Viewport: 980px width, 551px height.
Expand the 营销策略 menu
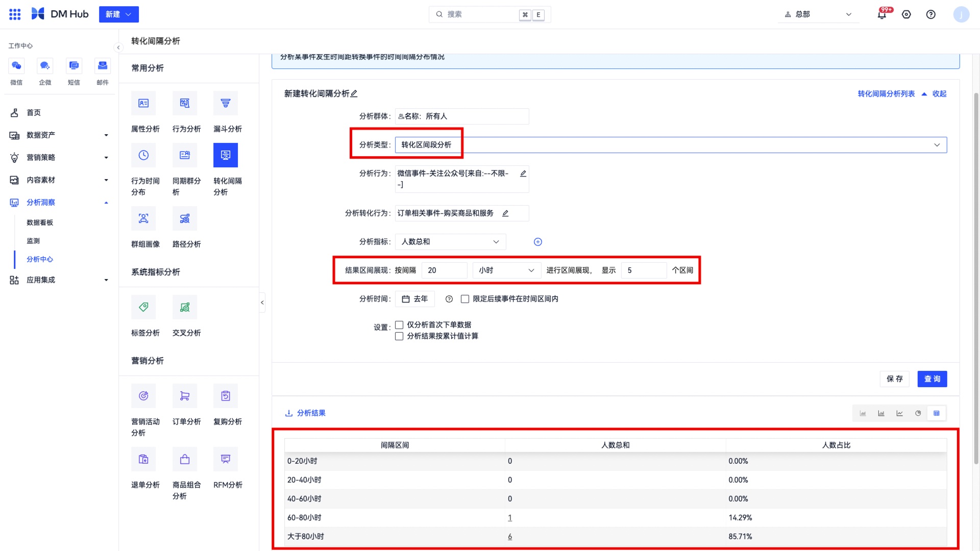[x=59, y=158]
